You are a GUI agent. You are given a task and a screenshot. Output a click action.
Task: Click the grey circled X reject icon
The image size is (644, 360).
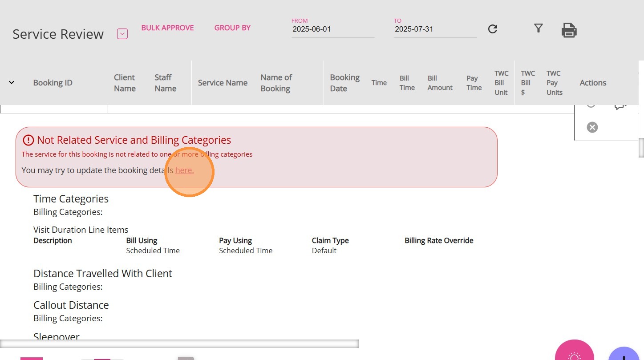point(592,127)
